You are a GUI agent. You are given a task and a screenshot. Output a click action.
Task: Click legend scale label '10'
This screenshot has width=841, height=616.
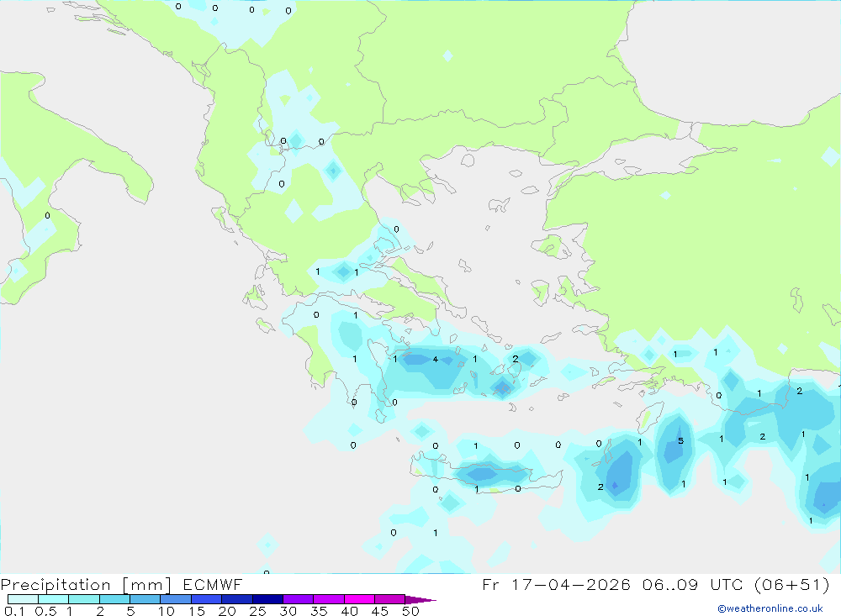click(x=167, y=611)
